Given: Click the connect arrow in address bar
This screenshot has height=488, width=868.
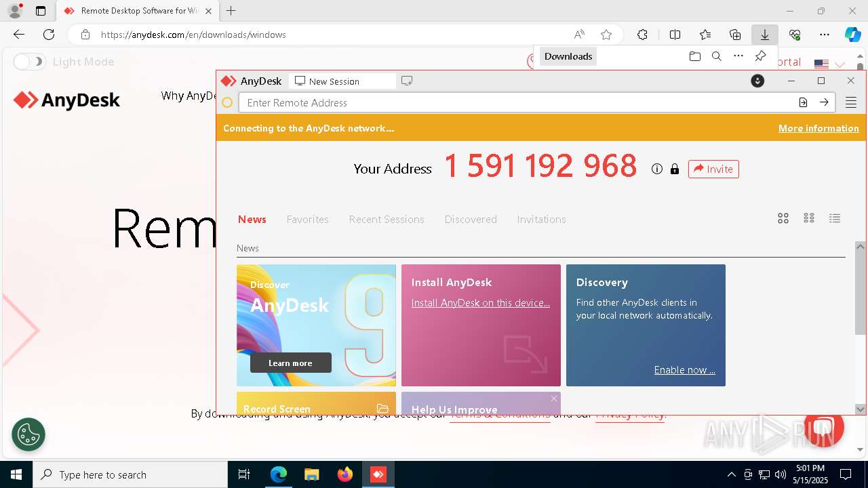Looking at the screenshot, I should click(x=824, y=102).
